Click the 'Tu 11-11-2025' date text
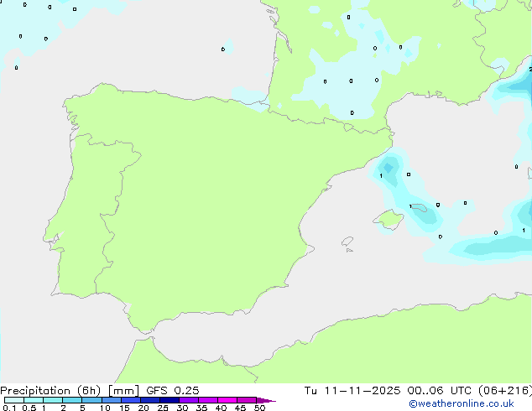Viewport: 532px width, 411px height. (x=352, y=391)
